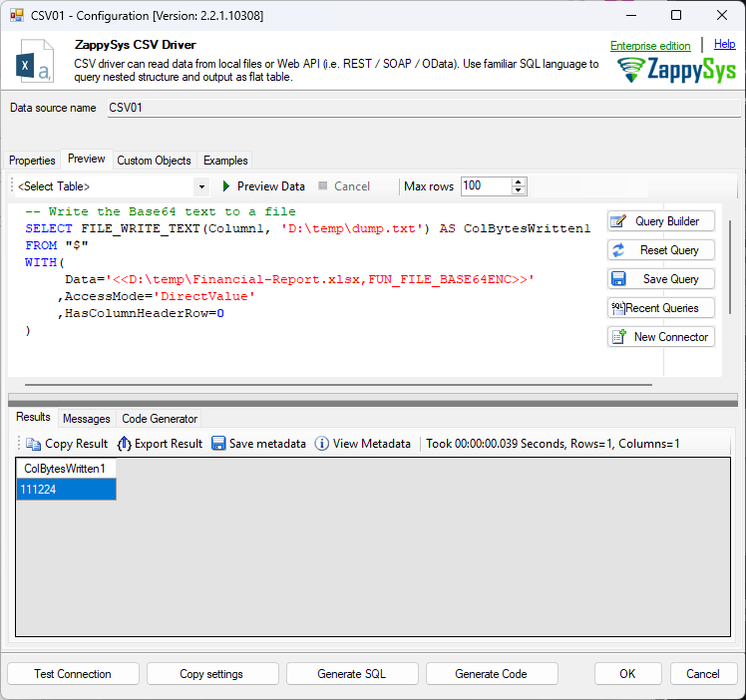Select the Results tab
The width and height of the screenshot is (746, 700).
coord(33,417)
